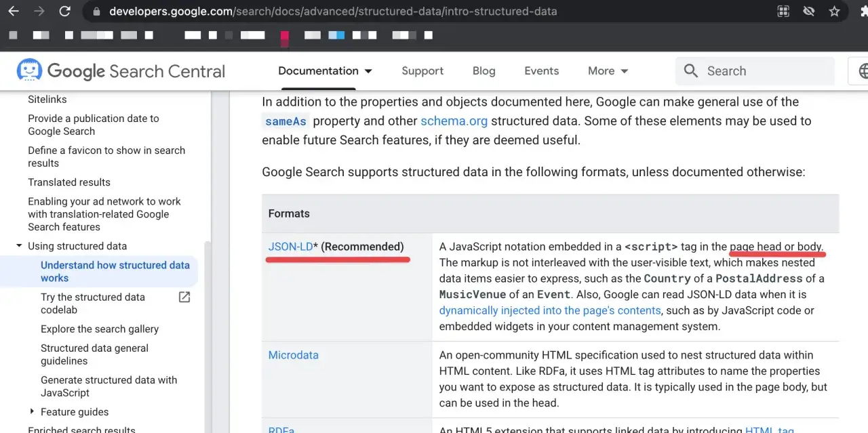Screen dimensions: 868x433
Task: Open Enriched search results in sidebar
Action: [81, 430]
